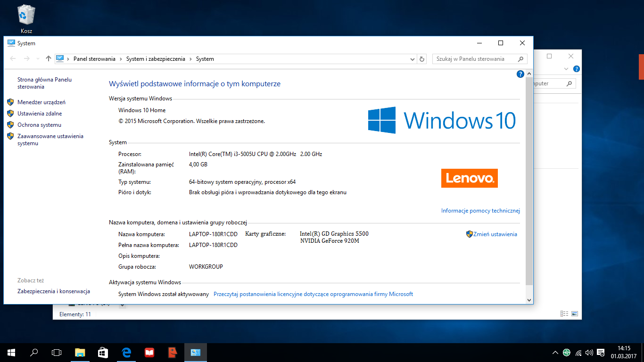Open 'Informacje pomocy technicznej' link
This screenshot has height=362, width=644.
(480, 211)
